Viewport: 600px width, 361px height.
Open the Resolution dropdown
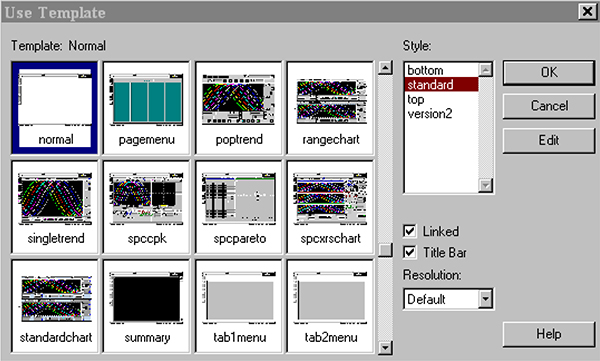pyautogui.click(x=486, y=299)
